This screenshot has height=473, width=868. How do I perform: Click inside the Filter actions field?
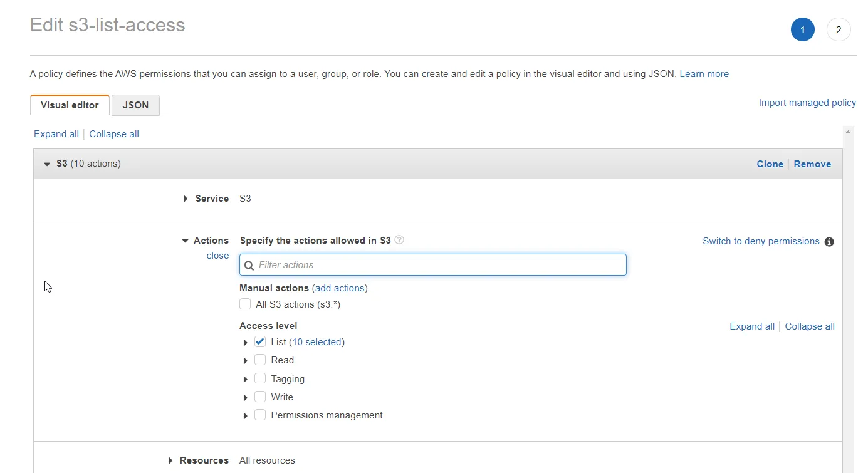tap(432, 265)
